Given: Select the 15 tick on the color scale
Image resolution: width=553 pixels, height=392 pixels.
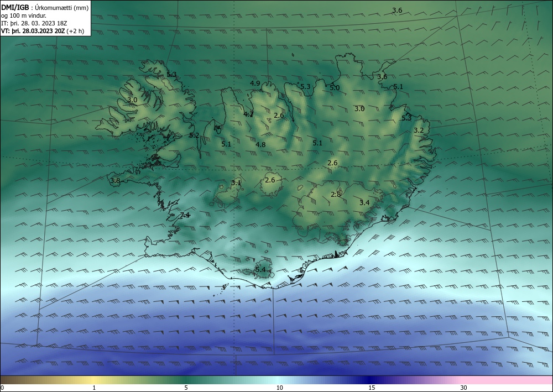Looking at the screenshot, I should (x=372, y=388).
